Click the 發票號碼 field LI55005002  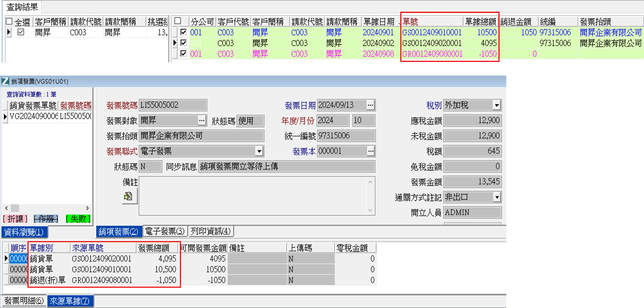pos(173,105)
